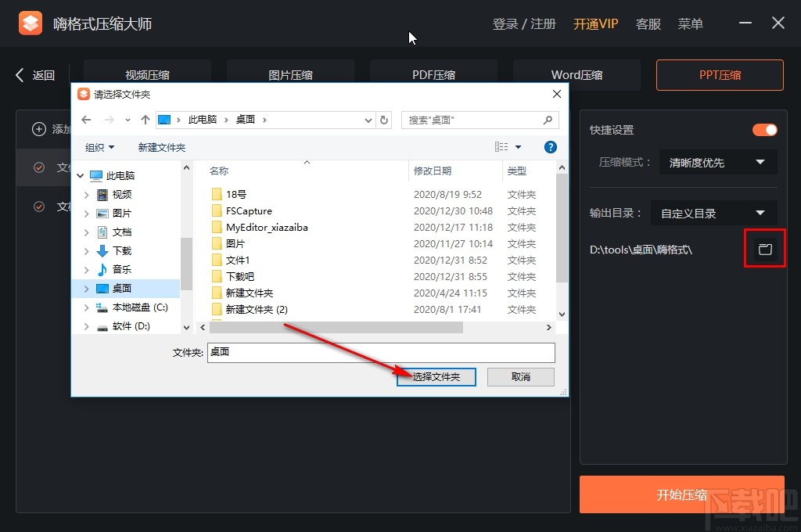Open recent locations dropdown arrow
Screen dimensions: 801x532
click(x=128, y=120)
